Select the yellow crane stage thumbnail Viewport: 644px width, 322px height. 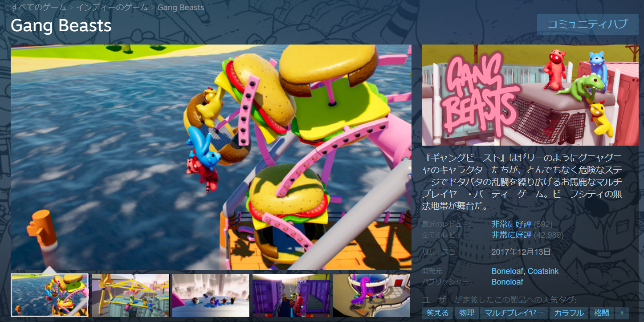coord(130,295)
